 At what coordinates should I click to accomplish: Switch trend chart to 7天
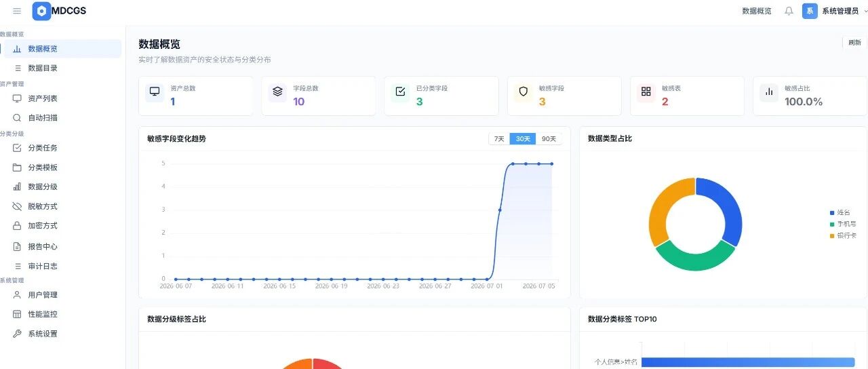(x=499, y=139)
